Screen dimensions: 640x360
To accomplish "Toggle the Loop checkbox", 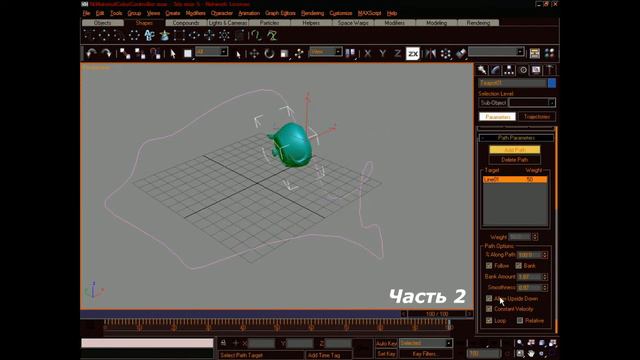I will pos(489,320).
